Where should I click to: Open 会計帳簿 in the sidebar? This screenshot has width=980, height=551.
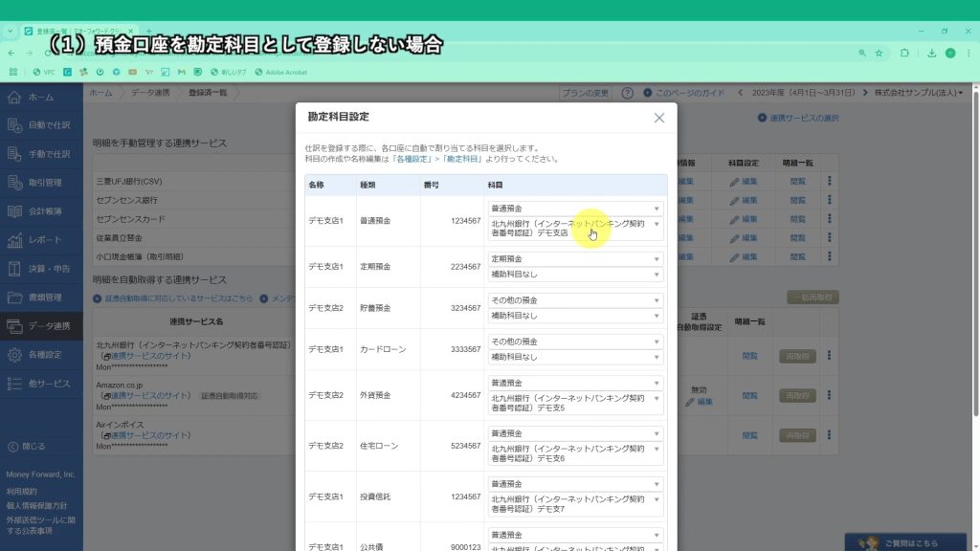(x=41, y=211)
